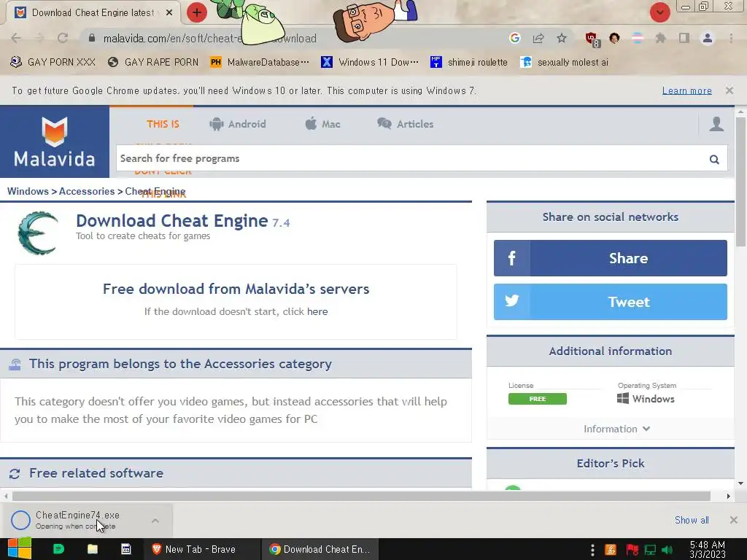Open the Windows Start button
This screenshot has height=560, width=747.
pyautogui.click(x=19, y=549)
